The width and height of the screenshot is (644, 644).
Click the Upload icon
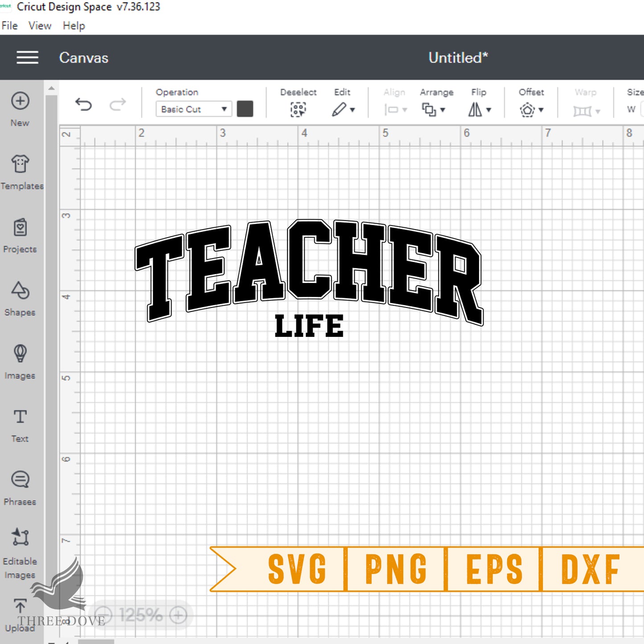[x=20, y=606]
